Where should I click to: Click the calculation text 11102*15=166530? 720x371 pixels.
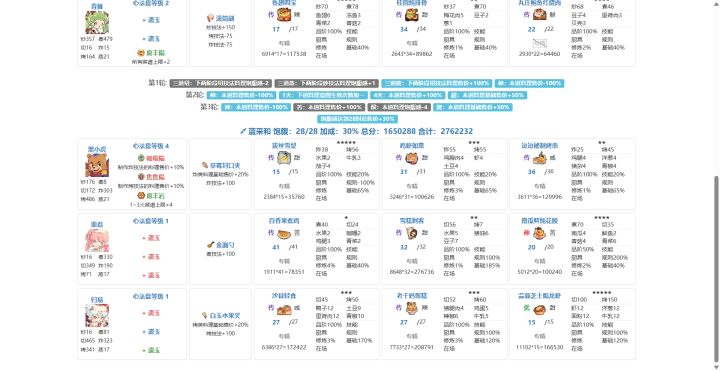pos(540,348)
